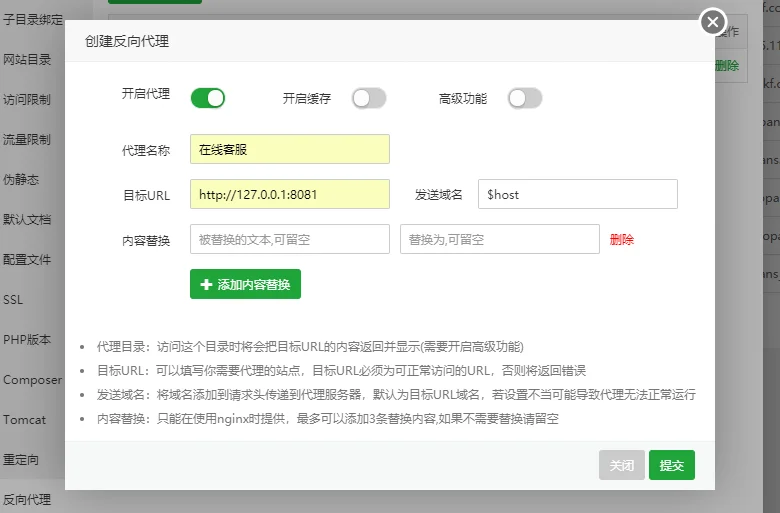
Task: Turn on the 高级功能 switch
Action: pyautogui.click(x=525, y=98)
